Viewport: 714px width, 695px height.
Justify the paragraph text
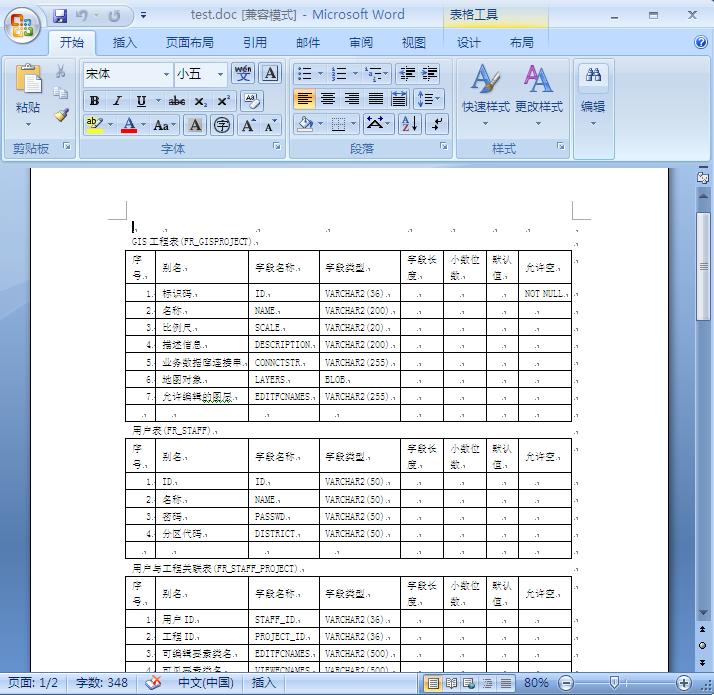coord(375,98)
